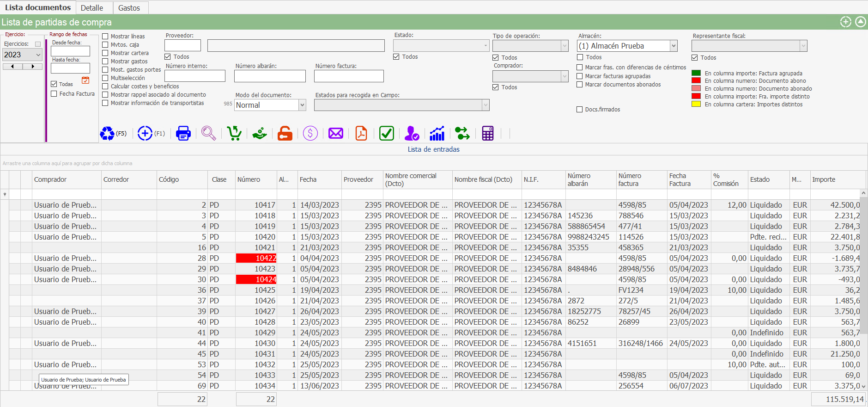
Task: Click the green shopping cart icon
Action: point(234,134)
